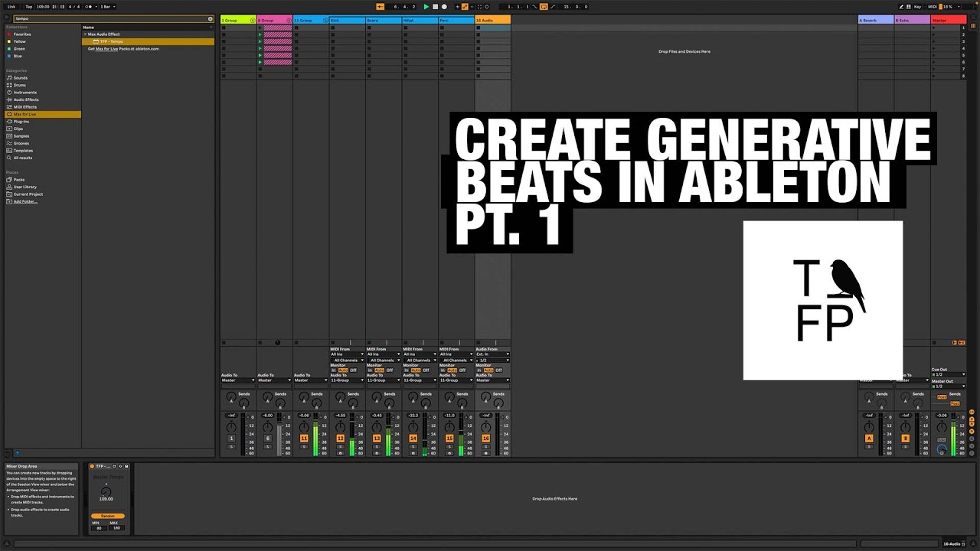The image size is (980, 551).
Task: Select Favorites collection
Action: [x=22, y=34]
